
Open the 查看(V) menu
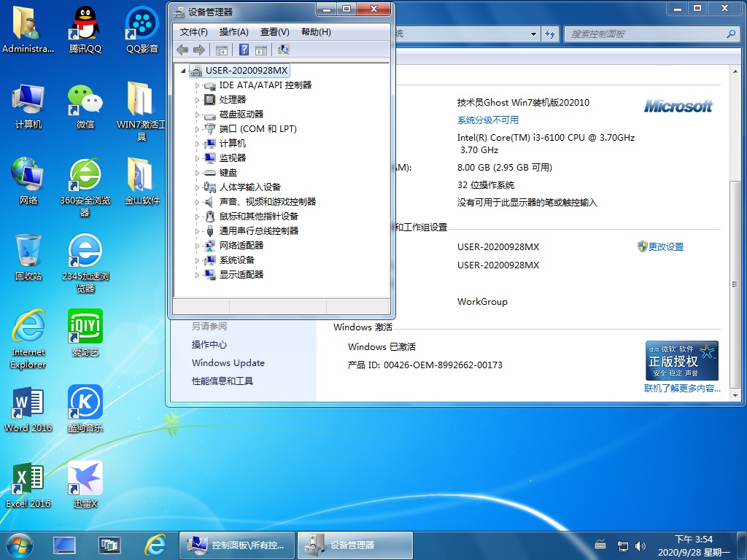point(274,32)
